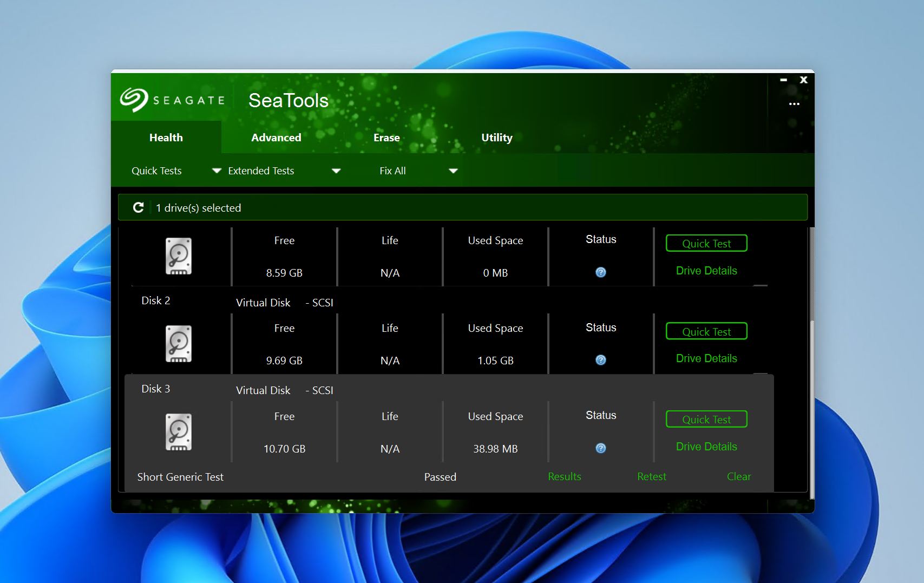View Results of Short Generic Test

pyautogui.click(x=565, y=476)
